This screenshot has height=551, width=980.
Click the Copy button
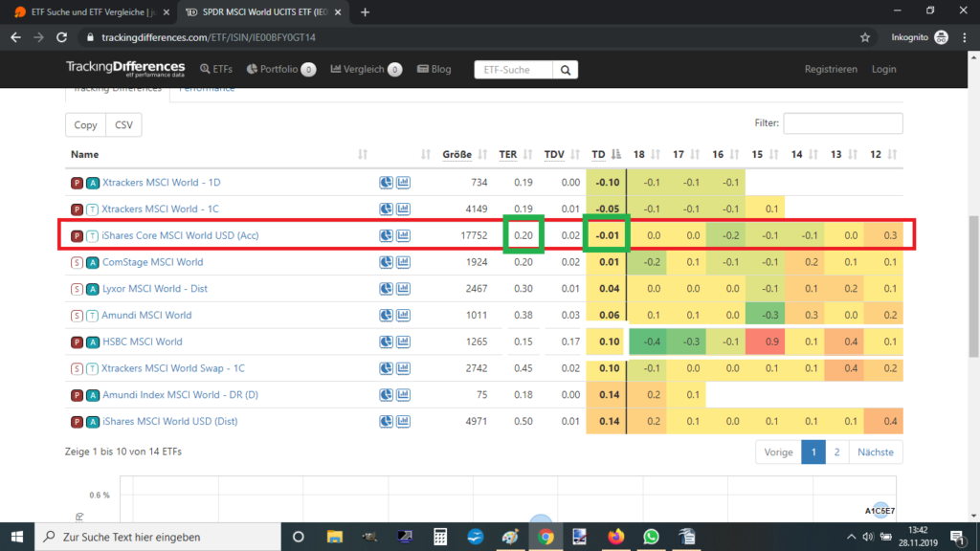85,125
